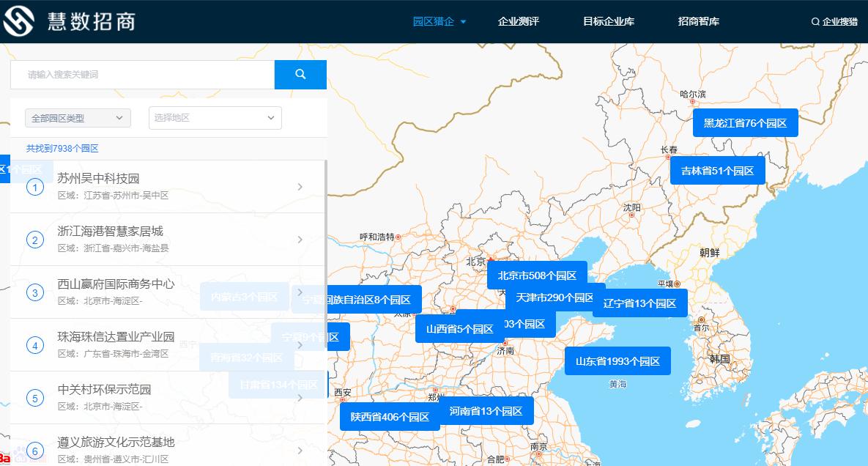Viewport: 868px width, 466px height.
Task: Click the 企业搜猎 search icon on the right
Action: coord(815,21)
